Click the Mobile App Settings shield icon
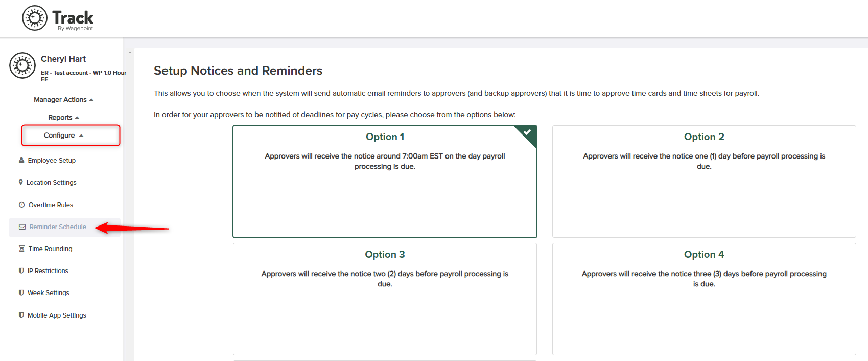868x361 pixels. click(21, 315)
